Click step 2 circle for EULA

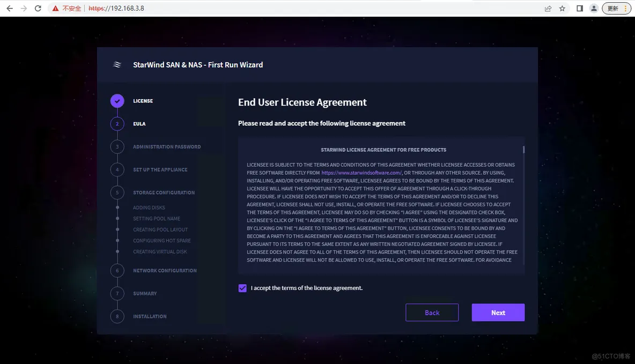click(117, 123)
